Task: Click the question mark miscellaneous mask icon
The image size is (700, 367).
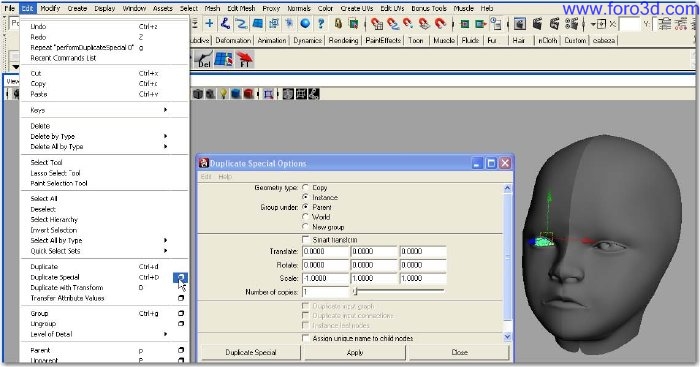Action: [321, 23]
